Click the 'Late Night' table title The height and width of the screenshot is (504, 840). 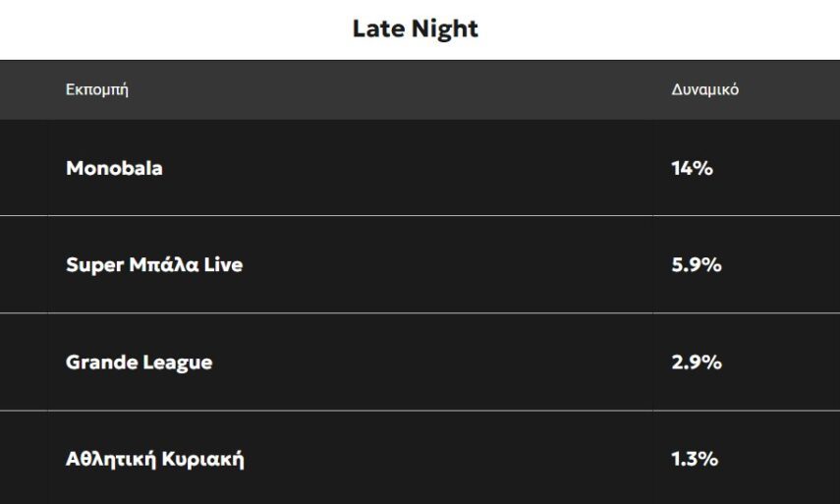click(x=415, y=29)
